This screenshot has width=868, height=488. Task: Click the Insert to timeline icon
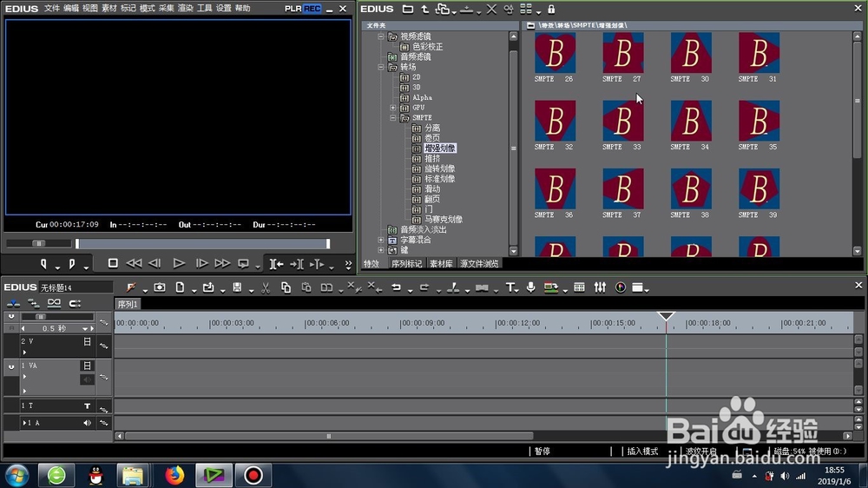(x=276, y=264)
